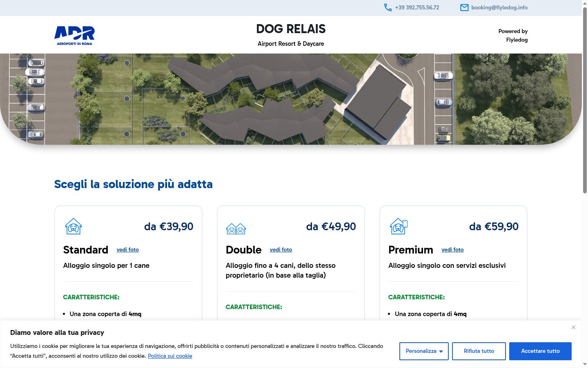The height and width of the screenshot is (368, 588).
Task: Call phone number +39 392.755.56.72
Action: pyautogui.click(x=417, y=7)
